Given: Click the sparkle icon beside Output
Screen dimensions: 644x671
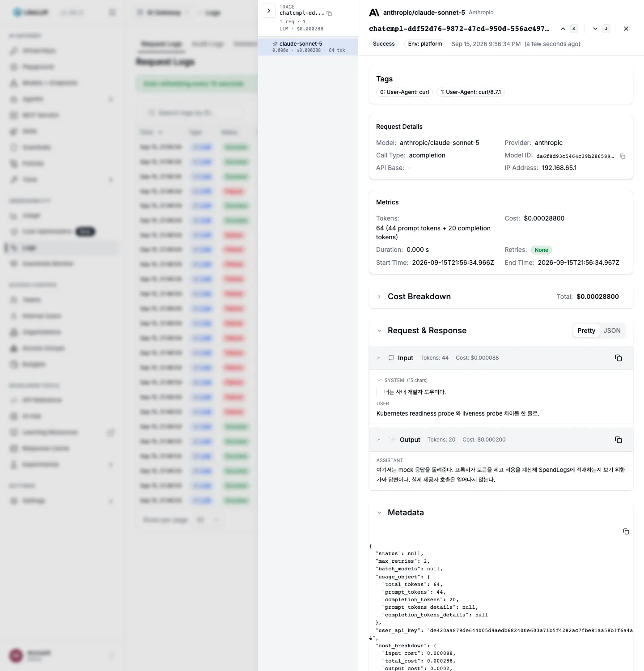Looking at the screenshot, I should 392,440.
